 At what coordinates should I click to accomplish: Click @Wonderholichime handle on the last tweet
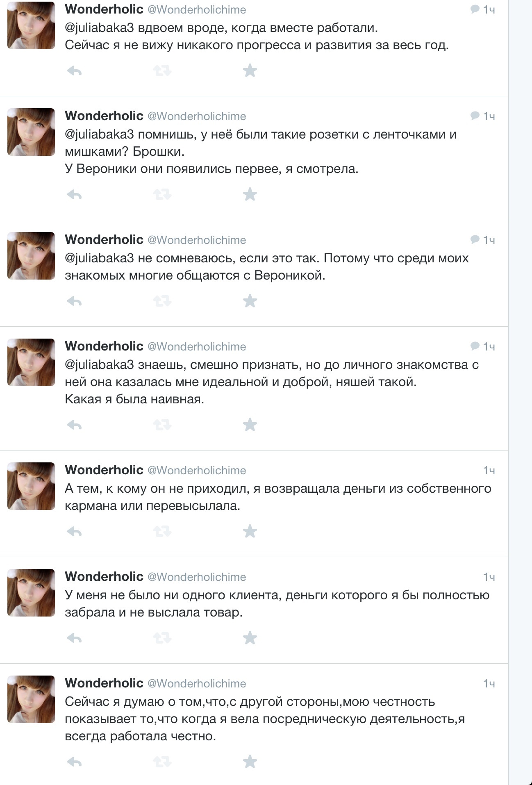point(197,683)
